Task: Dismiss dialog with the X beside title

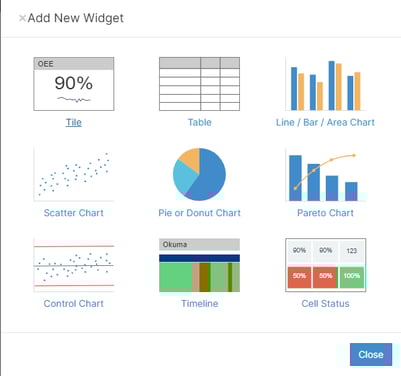Action: pyautogui.click(x=22, y=18)
